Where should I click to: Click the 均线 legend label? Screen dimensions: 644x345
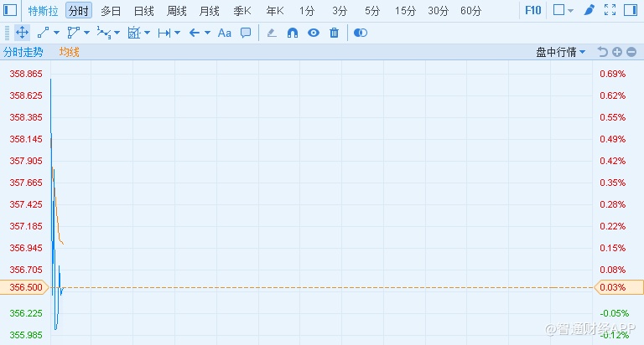coord(69,52)
